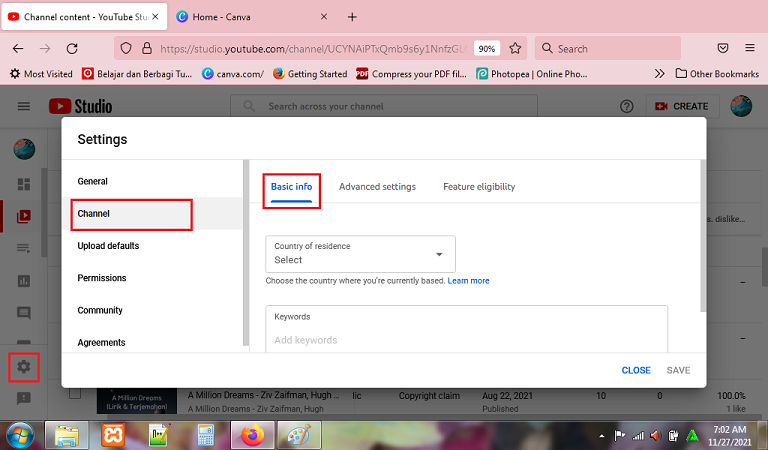Show more bookmarks chevron

click(x=660, y=73)
